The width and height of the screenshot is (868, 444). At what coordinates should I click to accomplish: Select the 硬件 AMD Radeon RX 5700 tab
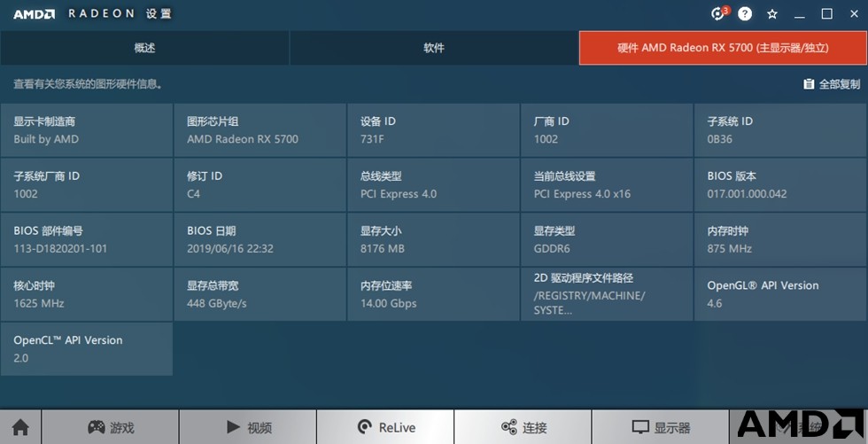point(723,48)
